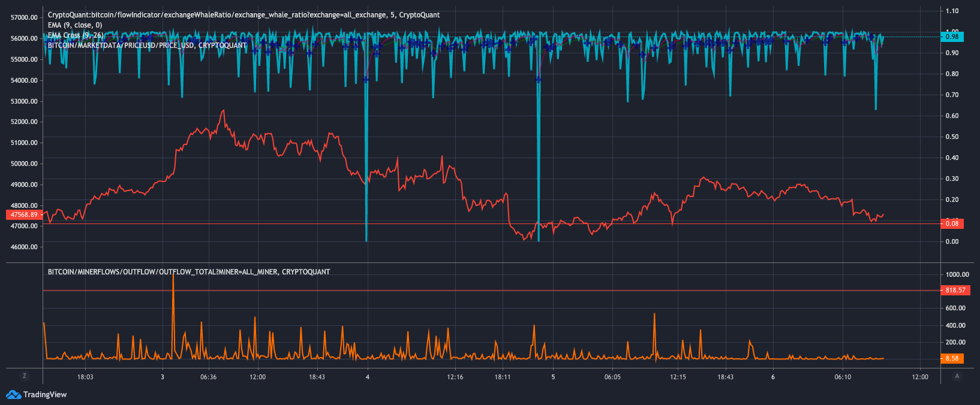Click the 12:16 time axis label
This screenshot has width=980, height=405.
pos(455,377)
